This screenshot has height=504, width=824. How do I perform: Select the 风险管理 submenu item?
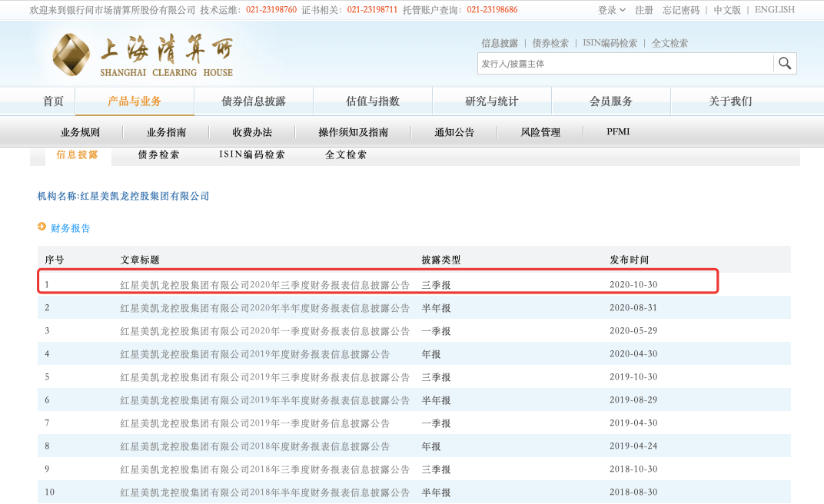[540, 132]
